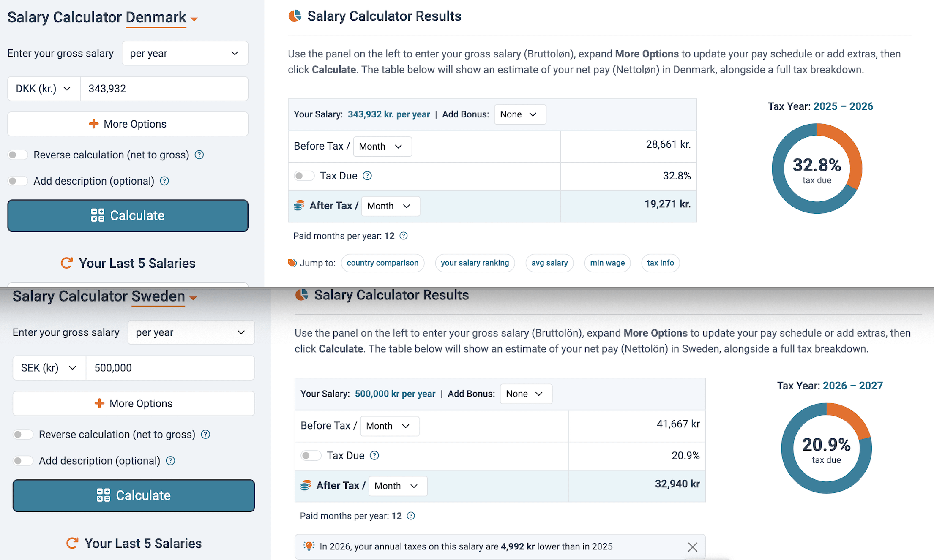The height and width of the screenshot is (560, 934).
Task: Click help icon beside Denmark reverse calculation
Action: [x=199, y=155]
